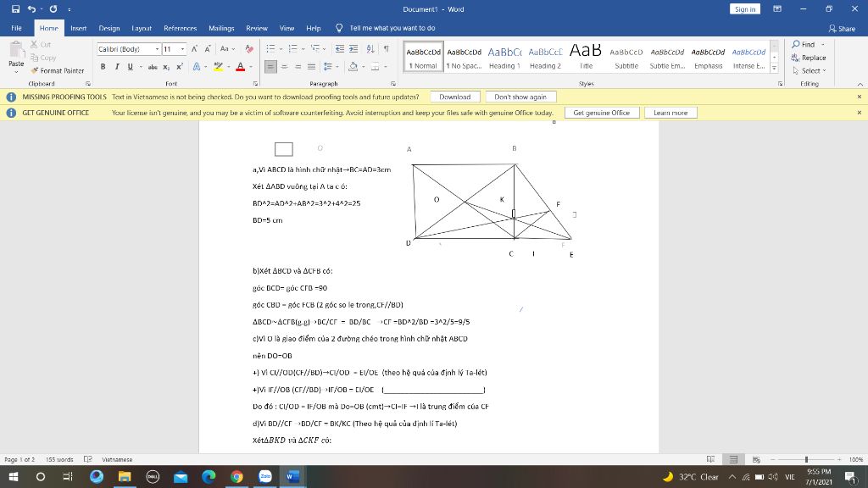Click Learn more button

pos(670,113)
